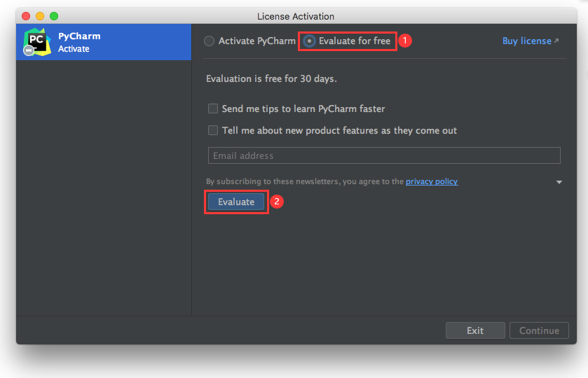Minimize the window with the yellow button
588x378 pixels.
(x=40, y=16)
